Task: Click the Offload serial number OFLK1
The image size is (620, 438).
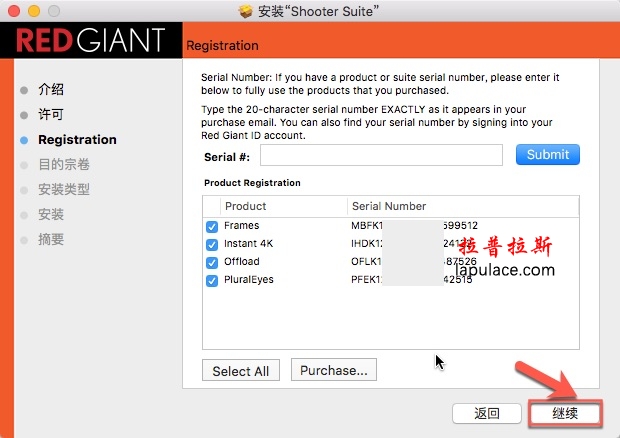Action: point(414,261)
